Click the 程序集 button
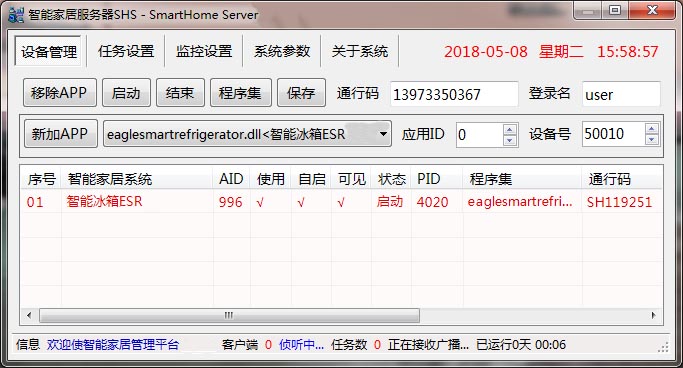This screenshot has width=683, height=368. pyautogui.click(x=240, y=93)
